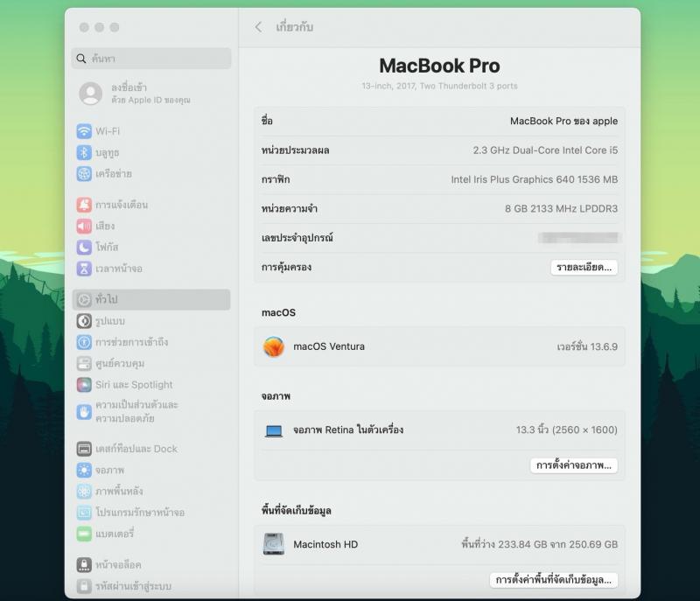Screen dimensions: 700x601
Task: Click the 'การคุ้มครอง' coverage label
Action: [286, 268]
